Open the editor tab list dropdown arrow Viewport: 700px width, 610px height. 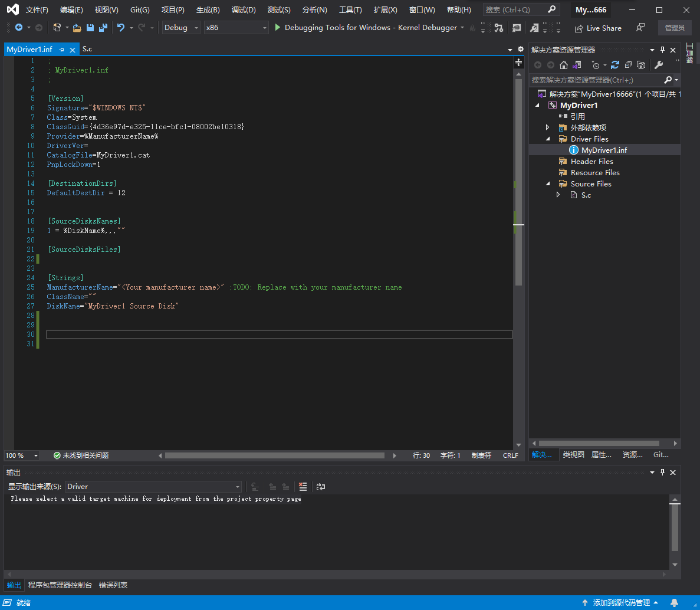tap(510, 50)
